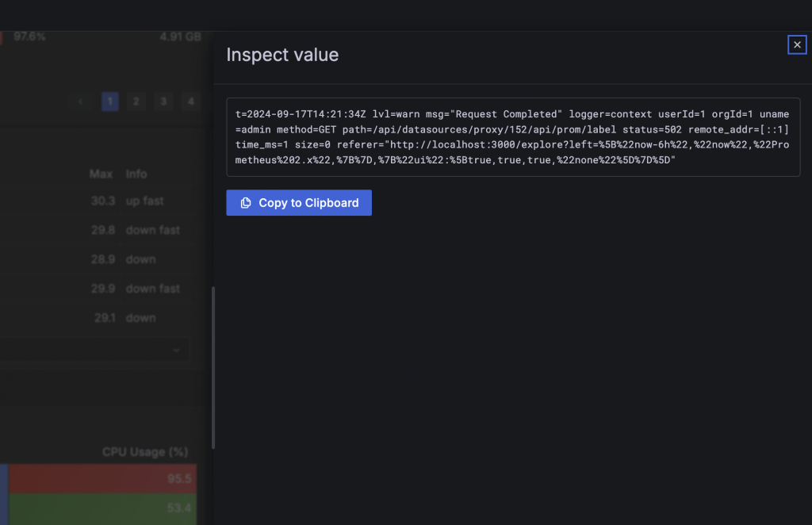
Task: Select the "up fast" info cell
Action: pyautogui.click(x=144, y=201)
